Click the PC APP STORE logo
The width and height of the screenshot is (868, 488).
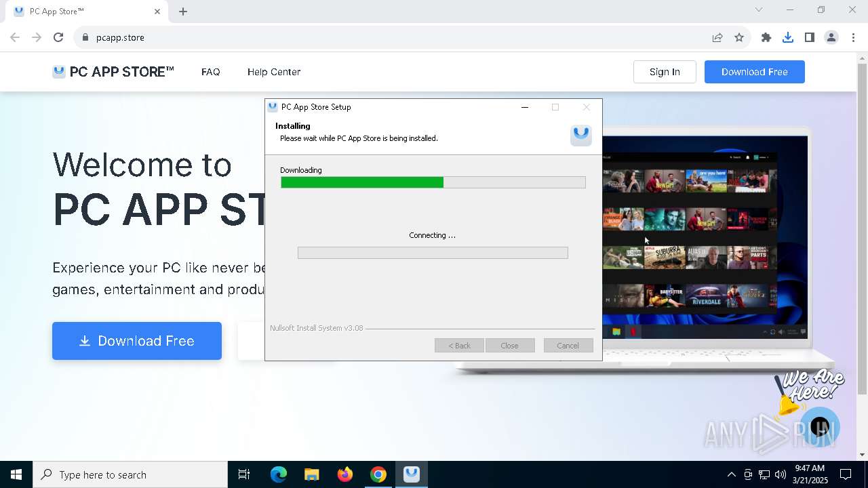coord(113,72)
